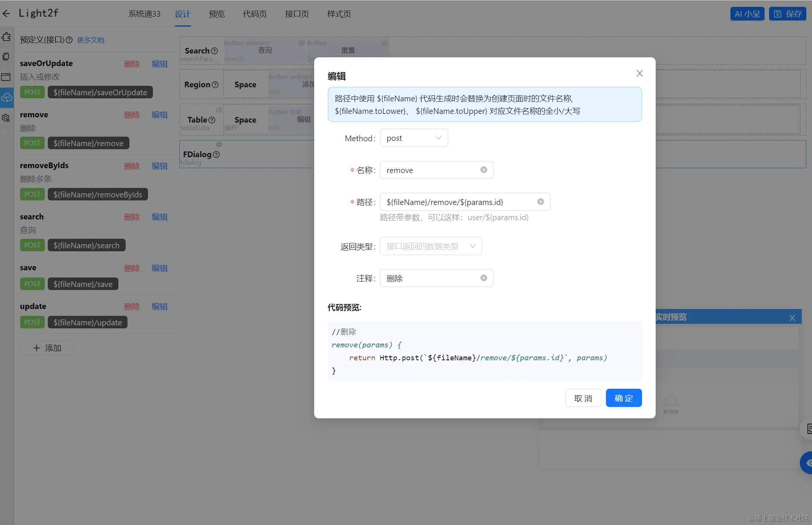Focus the 注释 input containing 删除
The height and width of the screenshot is (525, 812).
coord(436,278)
